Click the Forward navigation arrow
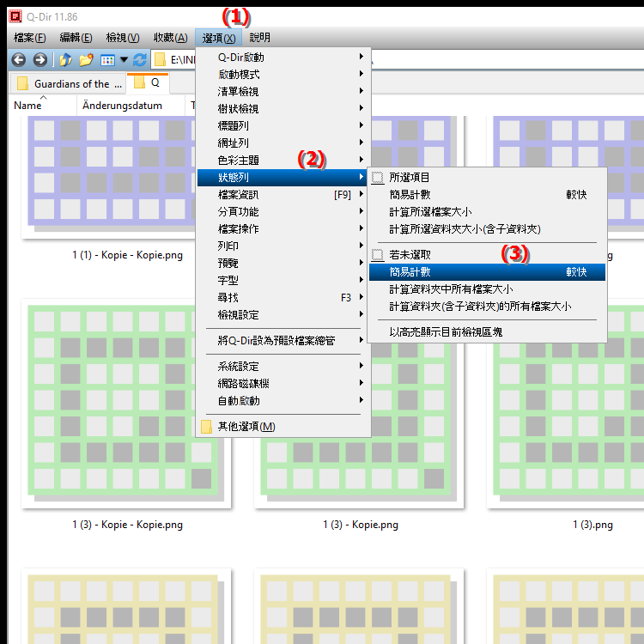Image resolution: width=644 pixels, height=644 pixels. [x=39, y=60]
